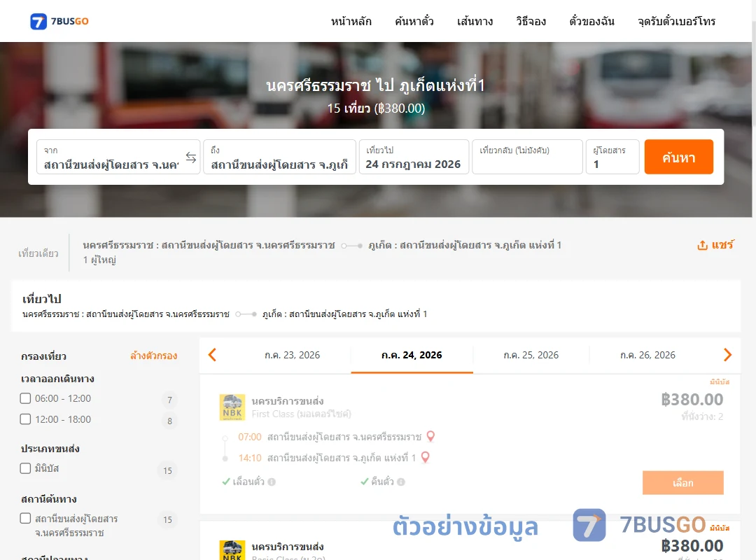Open the ผู้โดยสาร passenger count selector

[612, 157]
